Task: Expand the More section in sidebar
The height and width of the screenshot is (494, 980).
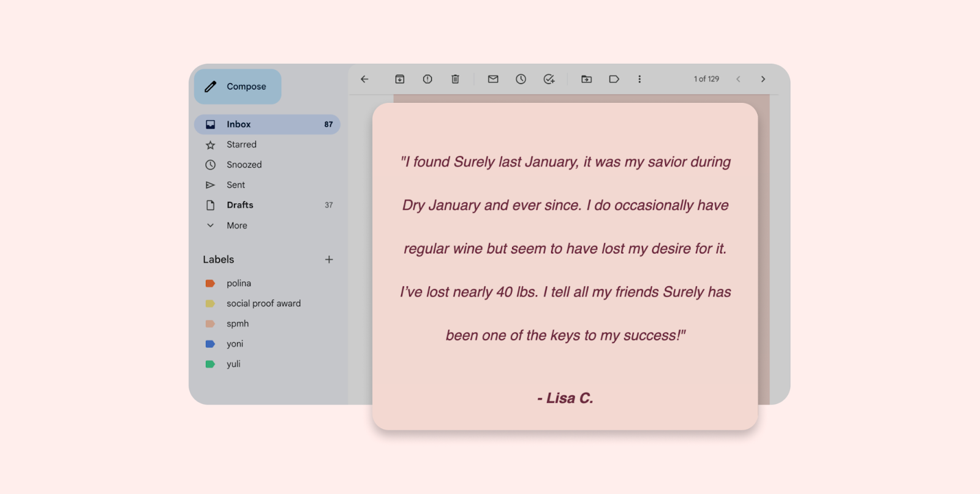Action: pyautogui.click(x=236, y=225)
